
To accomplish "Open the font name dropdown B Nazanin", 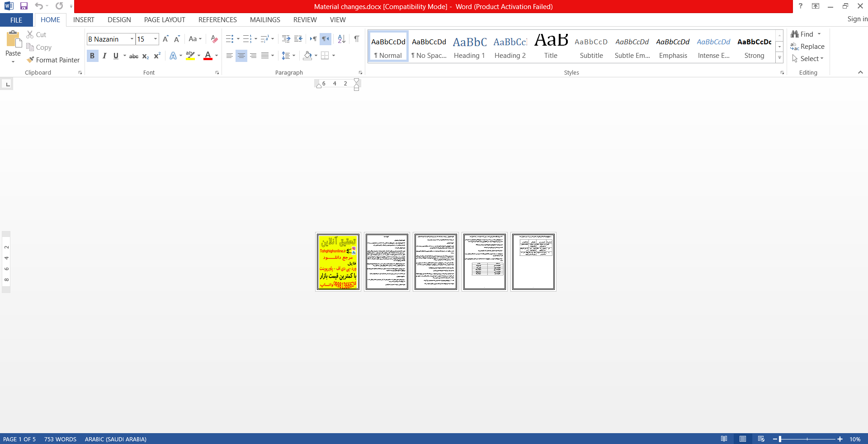I will coord(132,39).
